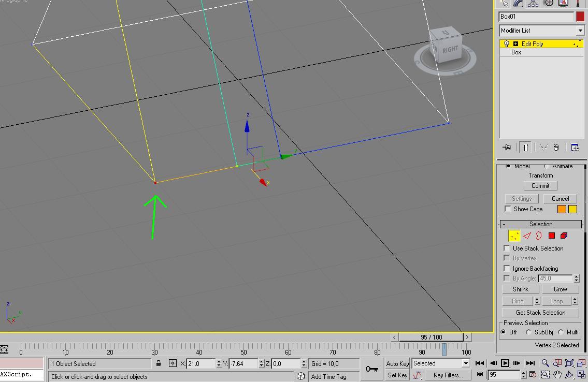Image resolution: width=588 pixels, height=382 pixels.
Task: Click the Zoom viewport tool
Action: click(545, 363)
